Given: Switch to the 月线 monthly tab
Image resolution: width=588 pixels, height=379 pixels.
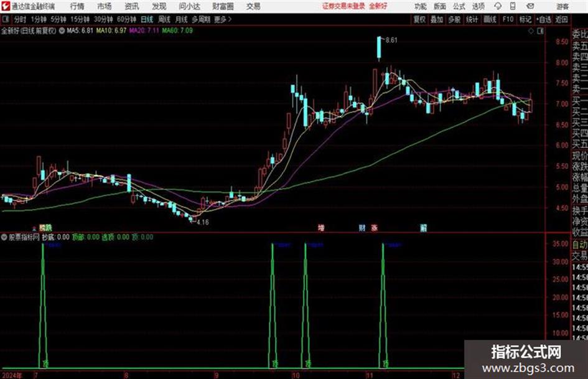Looking at the screenshot, I should click(x=182, y=19).
